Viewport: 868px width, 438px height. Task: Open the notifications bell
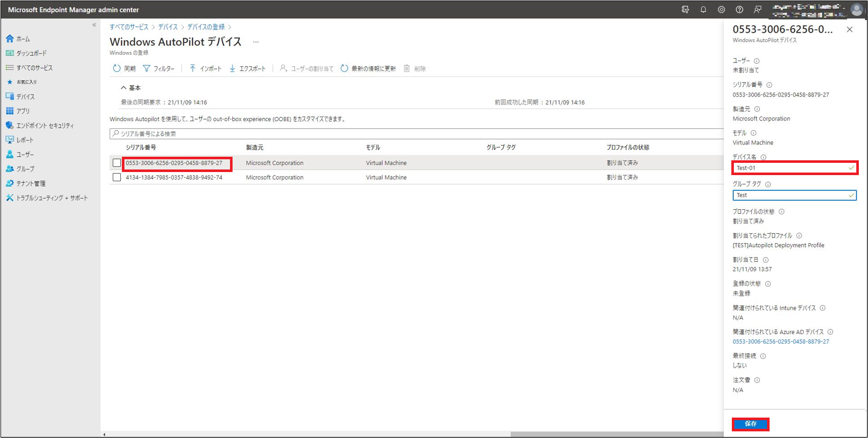pyautogui.click(x=703, y=9)
